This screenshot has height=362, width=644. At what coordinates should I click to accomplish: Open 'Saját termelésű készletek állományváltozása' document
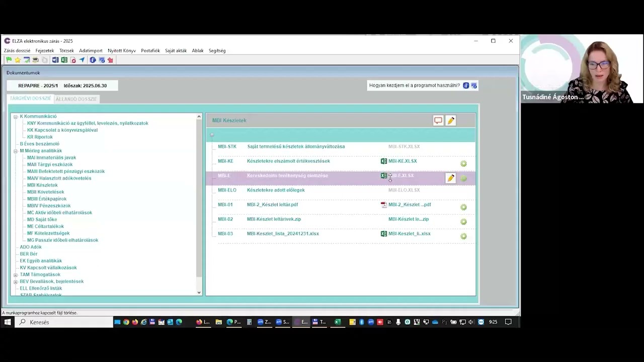[296, 147]
